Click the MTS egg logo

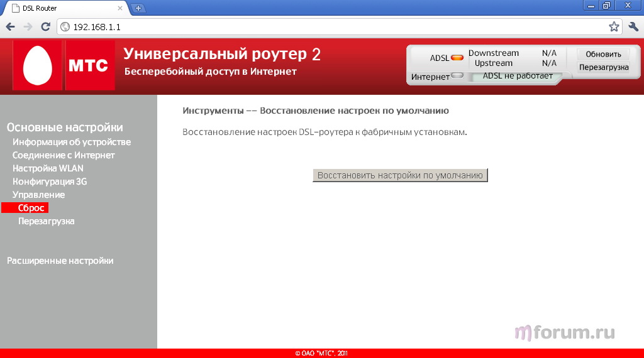tap(37, 65)
